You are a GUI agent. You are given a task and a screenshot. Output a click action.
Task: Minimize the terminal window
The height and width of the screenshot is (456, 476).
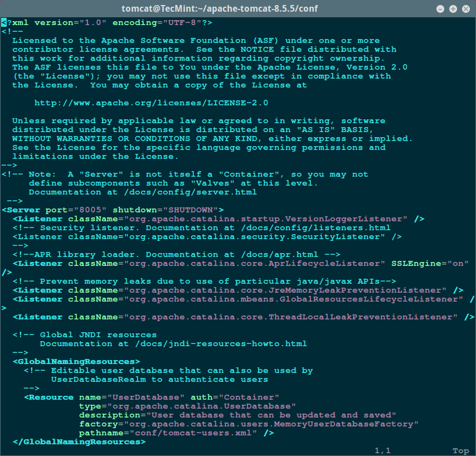440,9
